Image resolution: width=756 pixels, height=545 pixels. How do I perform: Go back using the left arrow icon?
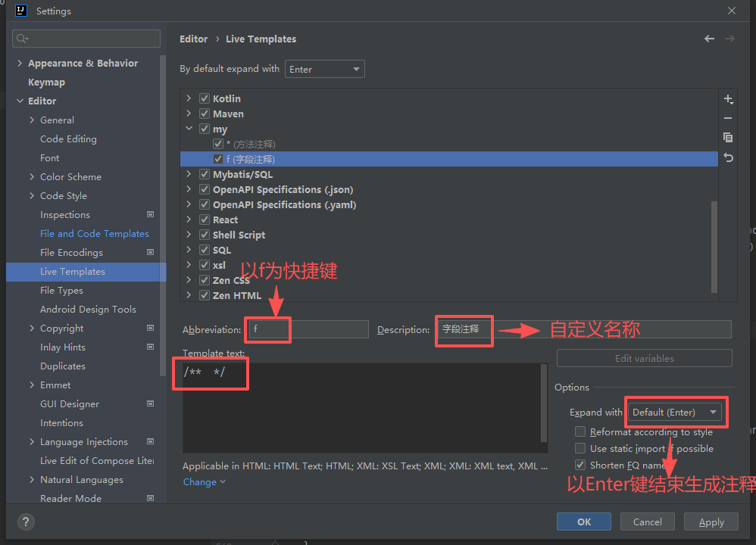pyautogui.click(x=709, y=39)
